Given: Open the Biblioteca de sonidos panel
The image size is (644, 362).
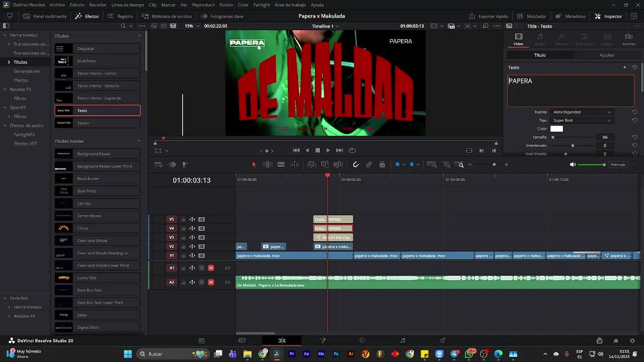Looking at the screenshot, I should [167, 16].
